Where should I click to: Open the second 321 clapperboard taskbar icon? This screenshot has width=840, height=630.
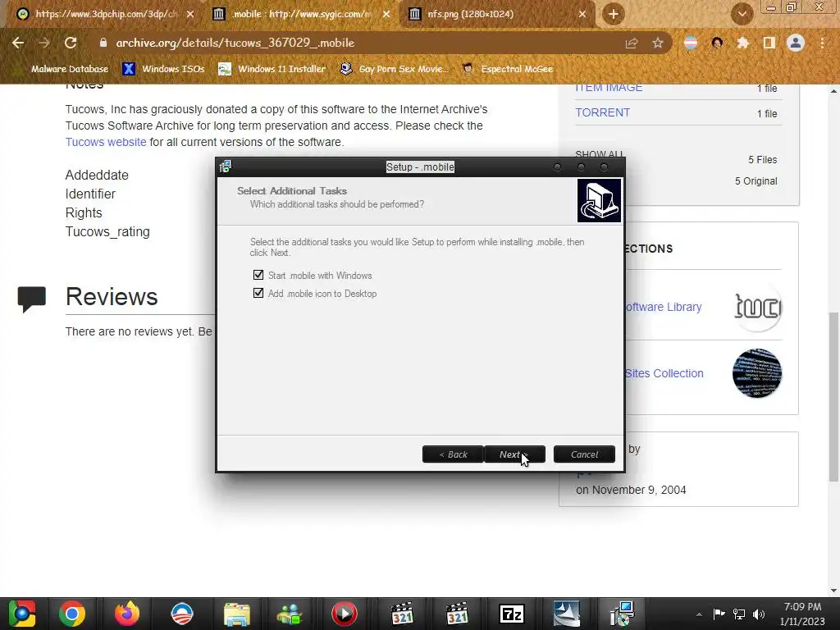pos(457,614)
